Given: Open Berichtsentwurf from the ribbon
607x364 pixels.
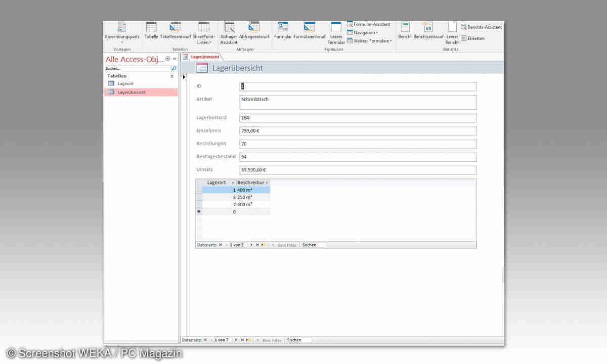Looking at the screenshot, I should pyautogui.click(x=428, y=28).
